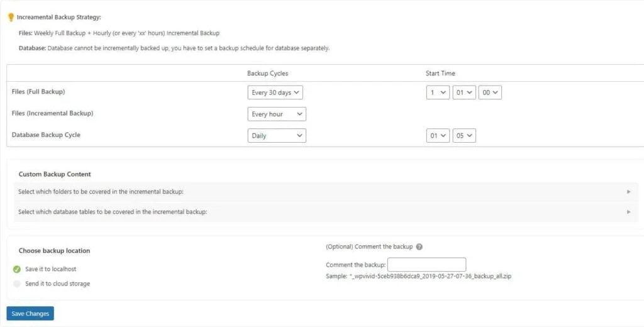This screenshot has height=327, width=644.
Task: Click the Custom Backup Content heading
Action: point(55,174)
